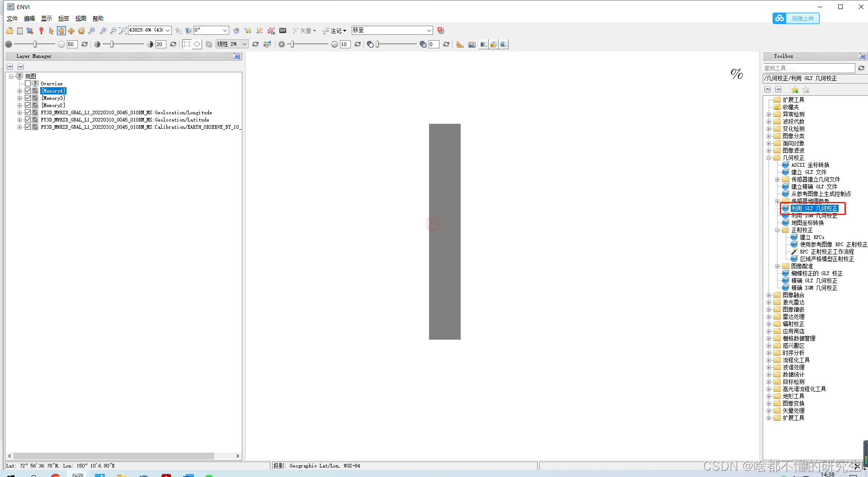
Task: Reset brightness with refresh icon beside 50
Action: 85,44
